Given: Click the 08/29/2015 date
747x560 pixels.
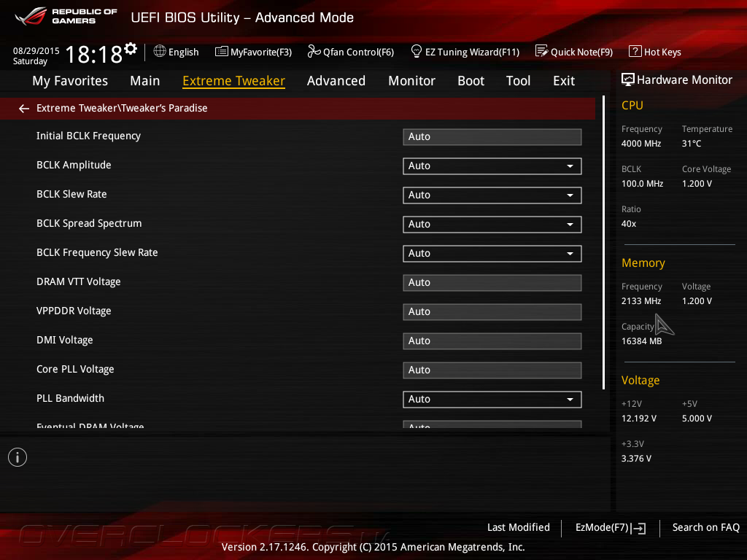Looking at the screenshot, I should (36, 50).
